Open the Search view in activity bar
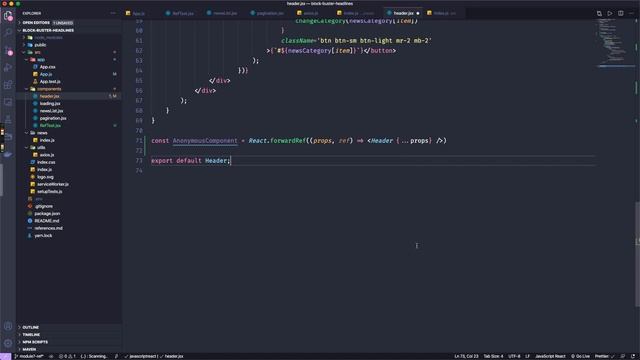Image resolution: width=640 pixels, height=360 pixels. (8, 33)
